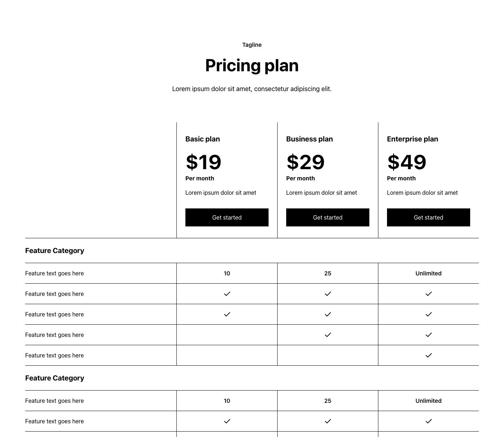This screenshot has width=504, height=437.
Task: Select the Enterprise plan heading
Action: tap(412, 139)
